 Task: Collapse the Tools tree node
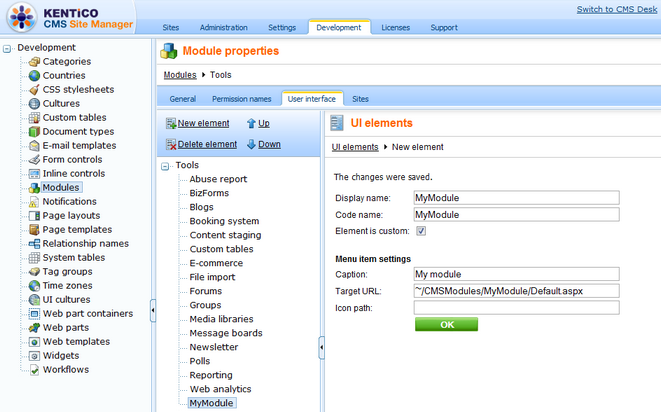tap(166, 166)
